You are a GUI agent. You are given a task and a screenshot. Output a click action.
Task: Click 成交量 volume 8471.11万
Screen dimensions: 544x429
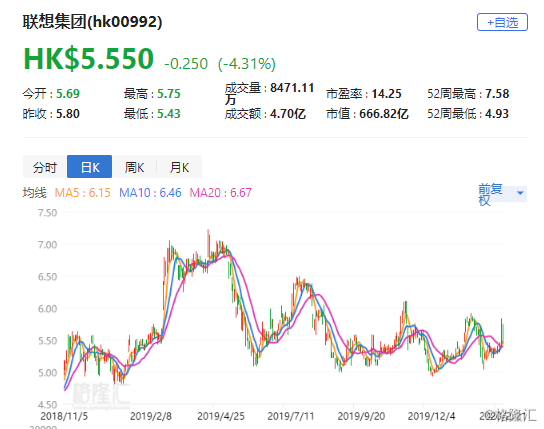[x=270, y=93]
